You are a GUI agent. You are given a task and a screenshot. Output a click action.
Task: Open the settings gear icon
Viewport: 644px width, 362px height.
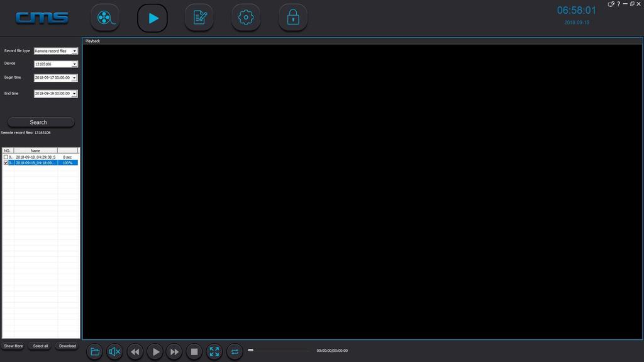tap(246, 17)
